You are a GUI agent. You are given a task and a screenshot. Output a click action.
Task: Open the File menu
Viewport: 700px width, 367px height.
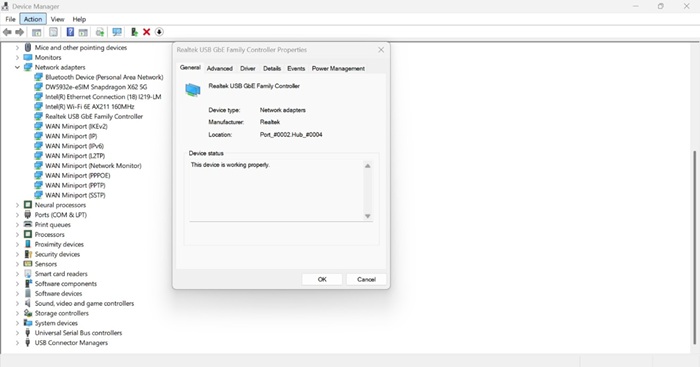pos(10,19)
